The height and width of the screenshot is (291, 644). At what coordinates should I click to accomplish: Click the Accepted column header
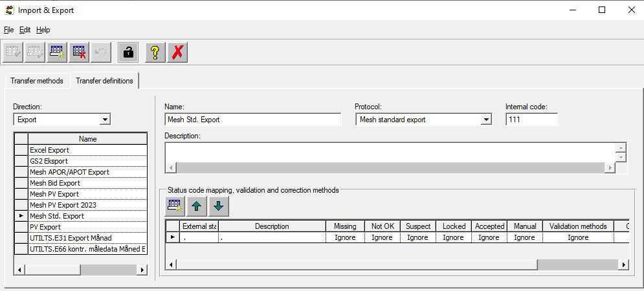coord(489,226)
